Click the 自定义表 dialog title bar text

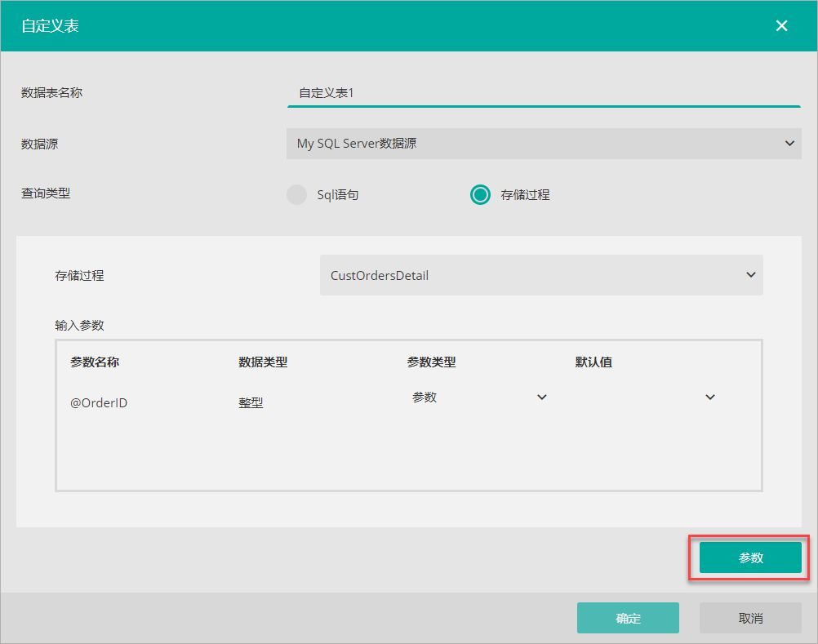pos(50,26)
